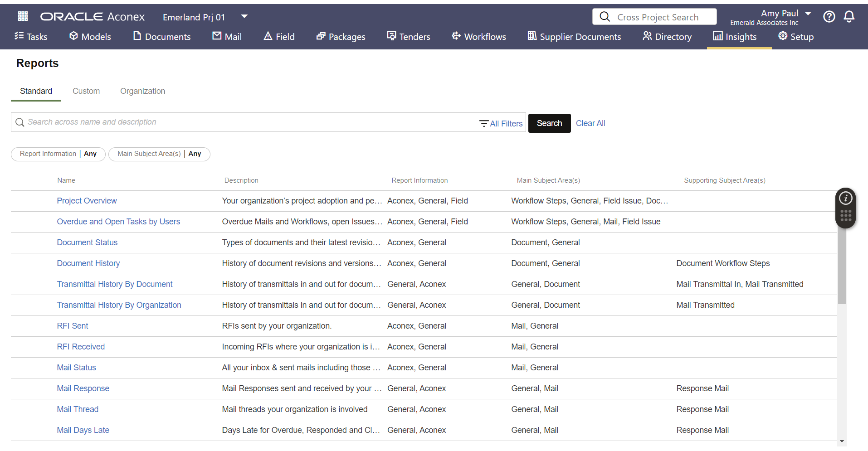
Task: Focus the report name and description search field
Action: [245, 122]
